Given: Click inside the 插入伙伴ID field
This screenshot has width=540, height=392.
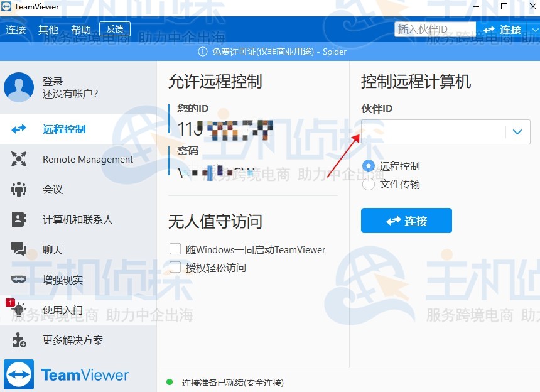Looking at the screenshot, I should (x=435, y=29).
